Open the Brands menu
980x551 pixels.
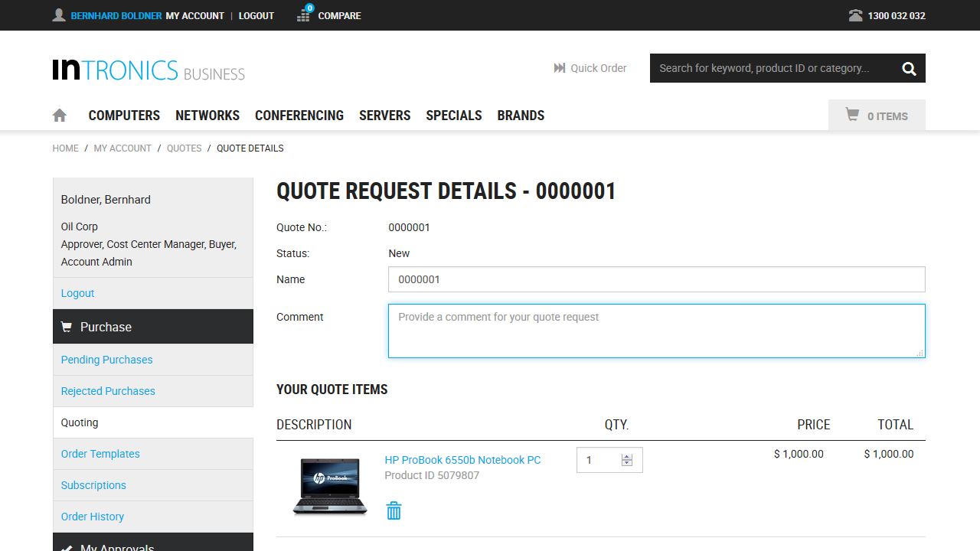pos(521,116)
